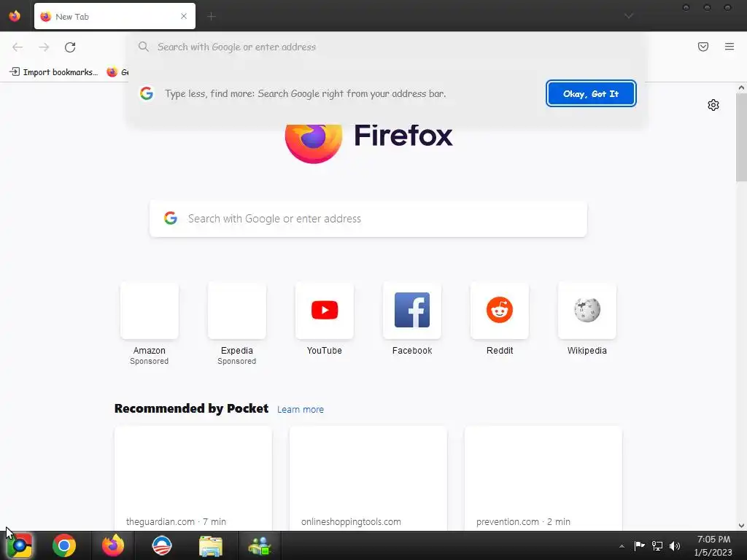Screen dimensions: 747x560
Task: Open the Firefox hamburger menu
Action: pyautogui.click(x=729, y=47)
